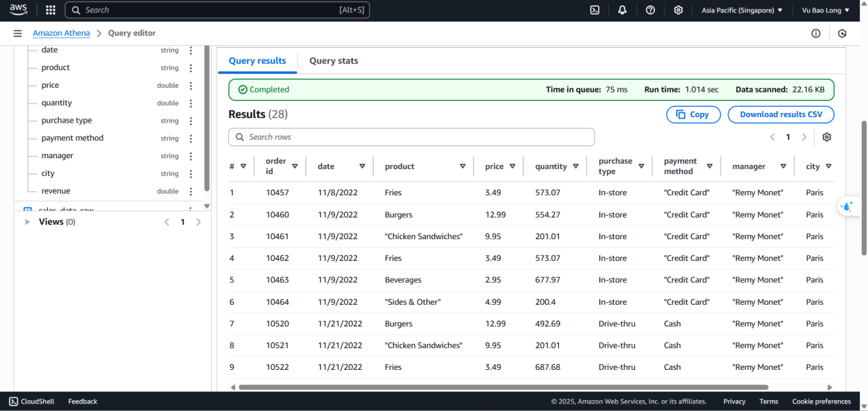Open three-dot menu for payment method
868x411 pixels.
click(191, 138)
